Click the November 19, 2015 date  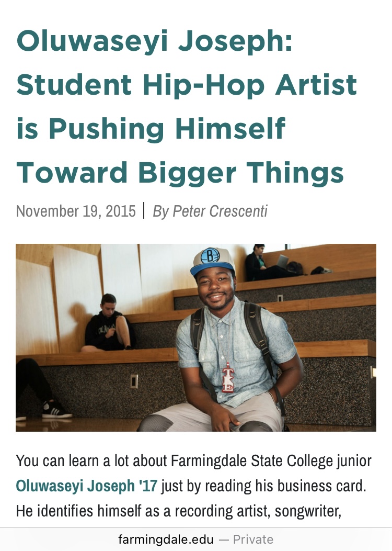[x=76, y=211]
